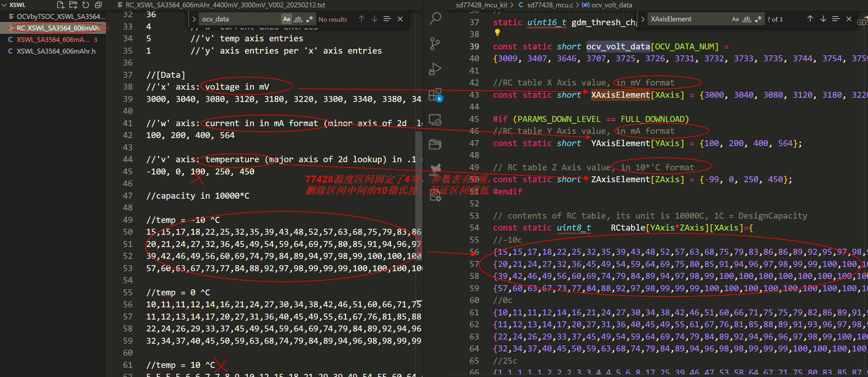Click YAxisElement identifier on line 47
The height and width of the screenshot is (377, 868).
tap(621, 143)
